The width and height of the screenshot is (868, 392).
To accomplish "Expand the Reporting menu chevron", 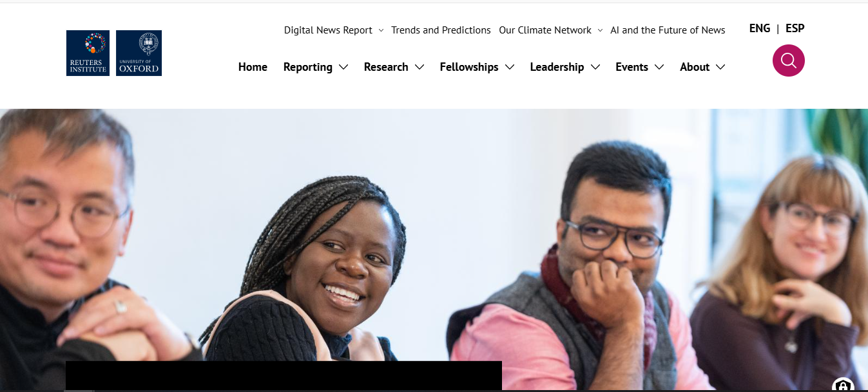I will click(343, 67).
